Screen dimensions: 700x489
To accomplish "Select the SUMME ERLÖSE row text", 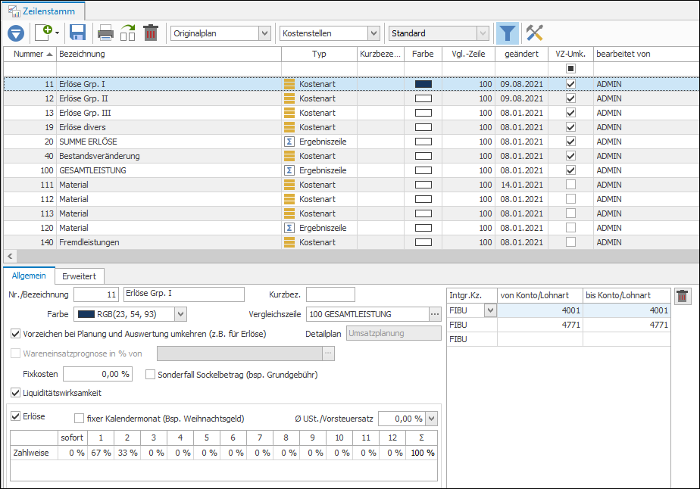I will coord(88,142).
